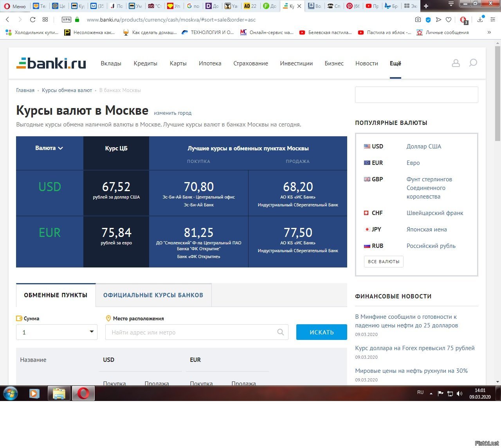Select USD Доллар США in popular currencies

coord(402,146)
